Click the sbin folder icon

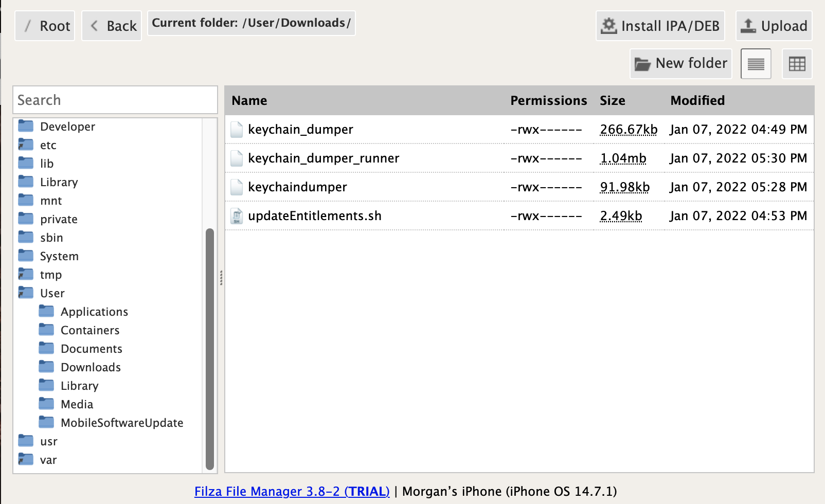(x=26, y=237)
